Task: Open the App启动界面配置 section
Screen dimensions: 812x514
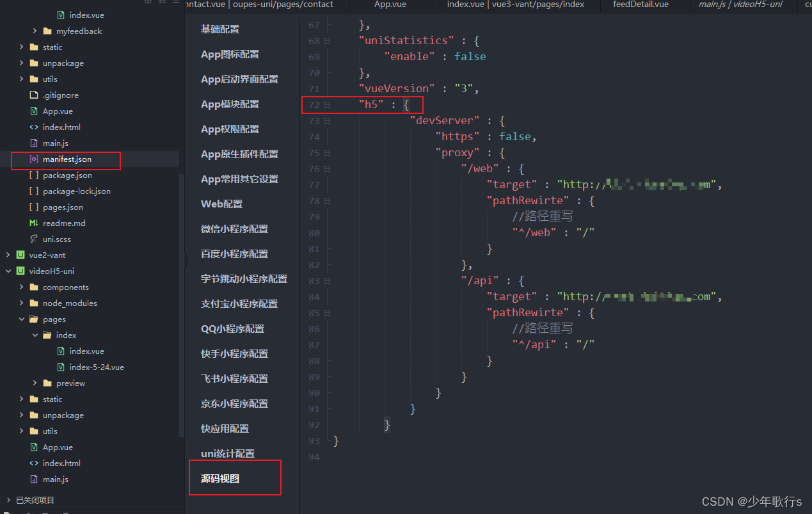Action: coord(239,79)
